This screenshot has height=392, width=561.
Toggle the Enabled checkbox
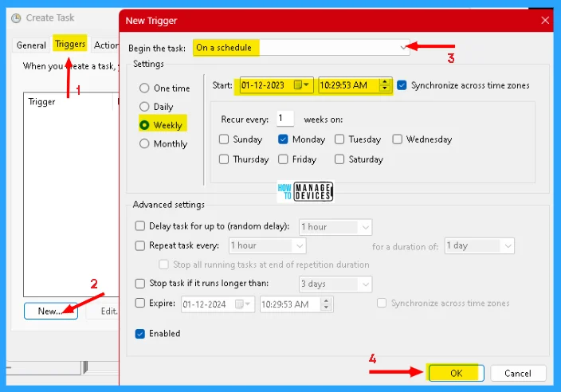(140, 334)
